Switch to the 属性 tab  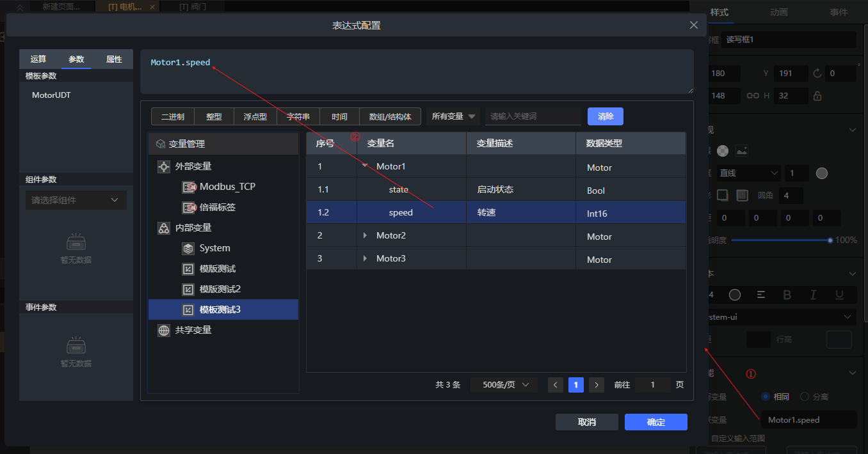tap(114, 59)
